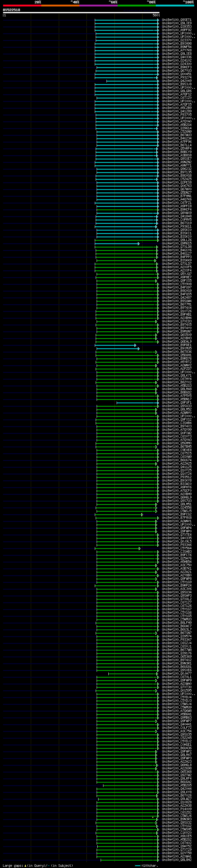Image resolution: width=197 pixels, height=868 pixels.
Task: Select the UniRef100_Q42487 label
Action: (176, 297)
